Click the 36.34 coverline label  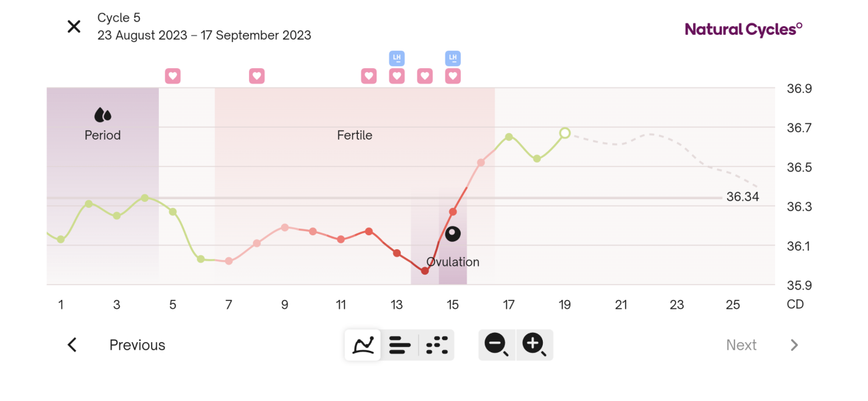743,196
